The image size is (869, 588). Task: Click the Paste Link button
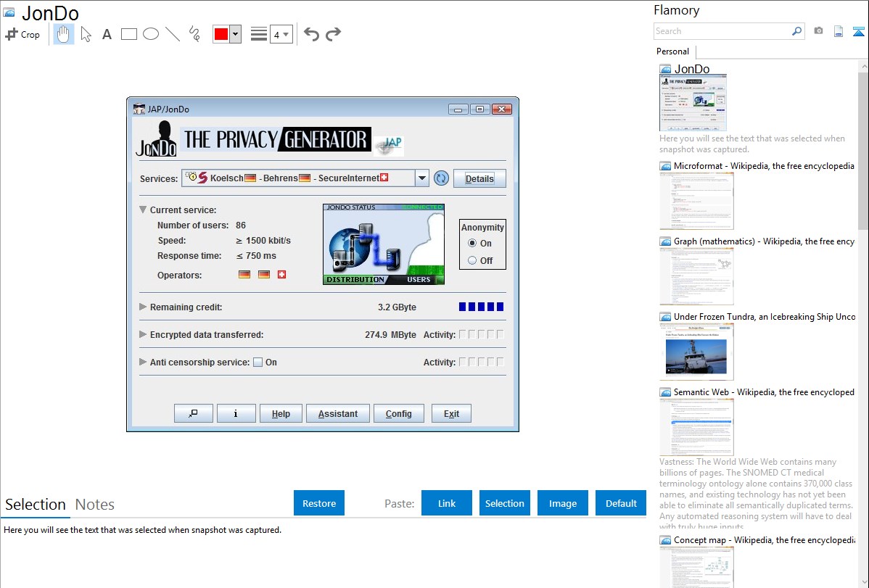(447, 503)
